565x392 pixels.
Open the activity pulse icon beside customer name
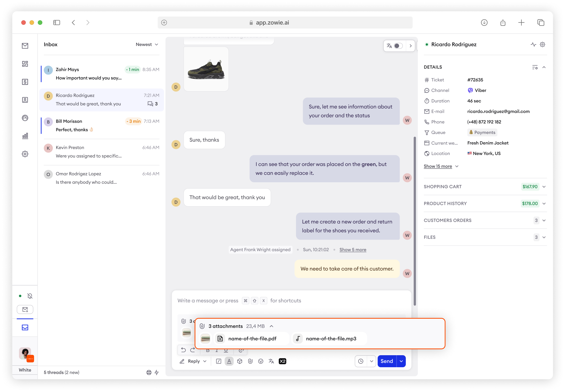pos(533,44)
